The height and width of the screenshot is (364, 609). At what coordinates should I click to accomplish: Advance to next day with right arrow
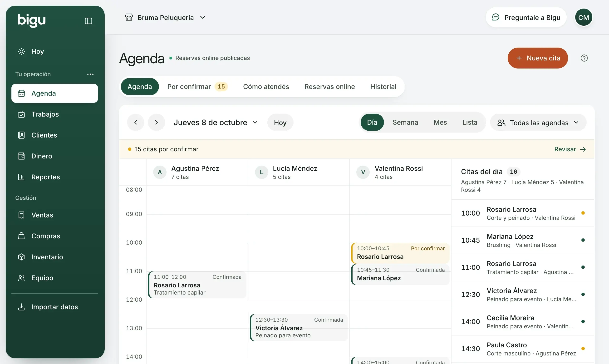tap(157, 122)
